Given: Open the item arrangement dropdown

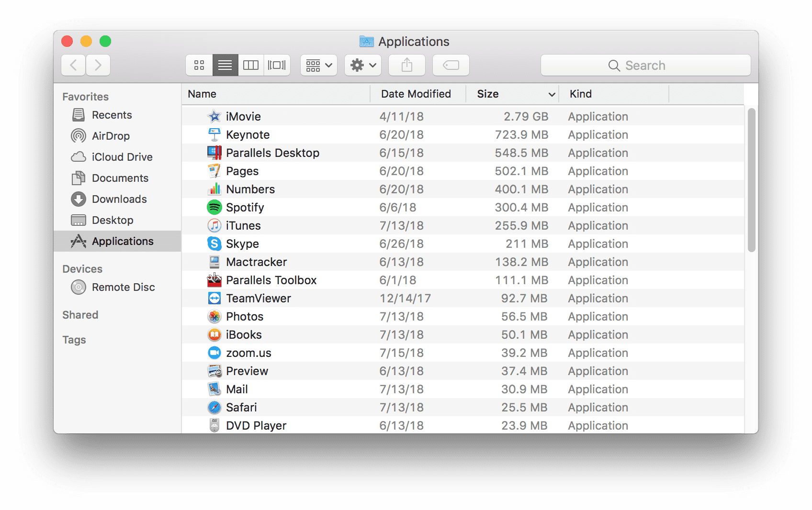Looking at the screenshot, I should 318,65.
